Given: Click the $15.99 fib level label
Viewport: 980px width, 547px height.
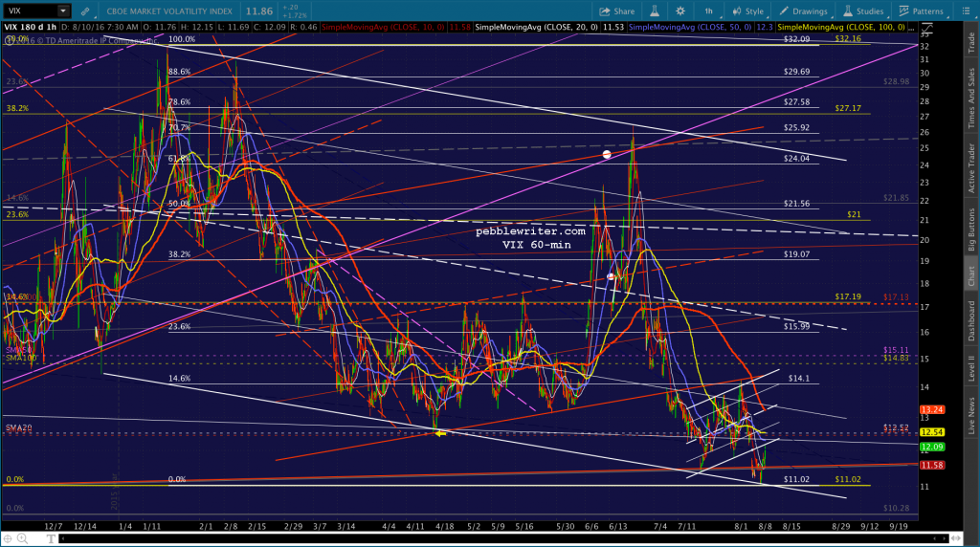Looking at the screenshot, I should click(797, 327).
